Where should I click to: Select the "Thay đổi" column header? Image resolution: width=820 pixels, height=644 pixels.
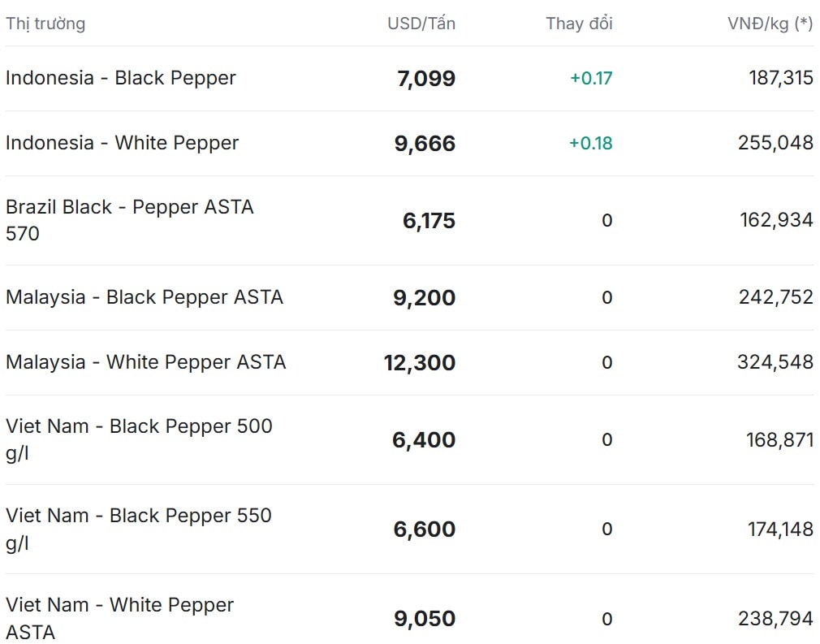click(579, 24)
